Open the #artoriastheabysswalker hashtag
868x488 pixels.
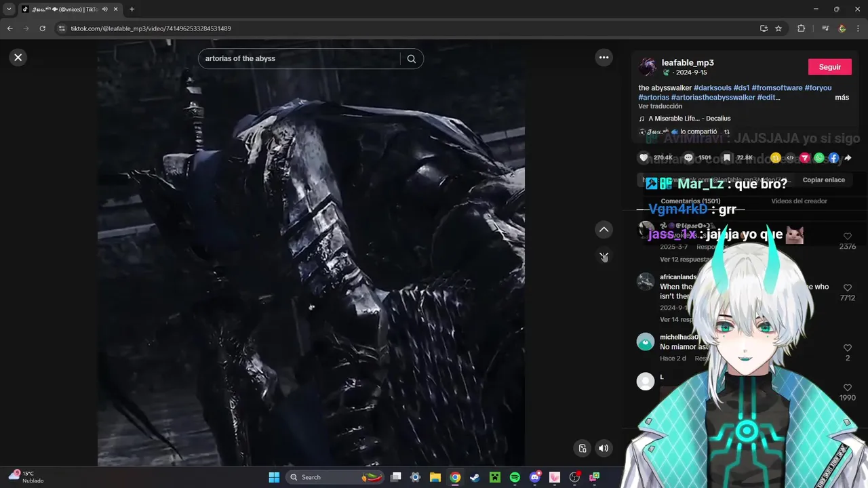[x=713, y=98]
